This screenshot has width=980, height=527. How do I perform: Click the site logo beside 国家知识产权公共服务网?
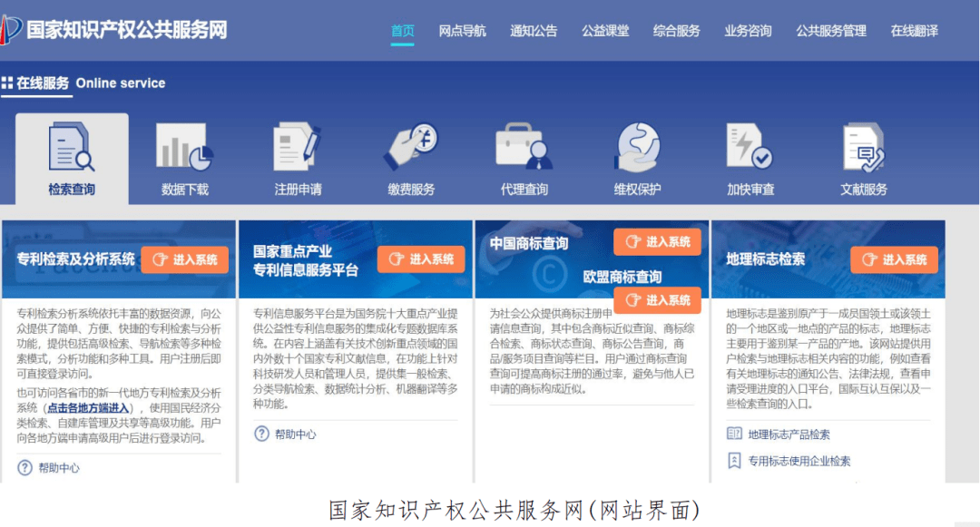(11, 29)
